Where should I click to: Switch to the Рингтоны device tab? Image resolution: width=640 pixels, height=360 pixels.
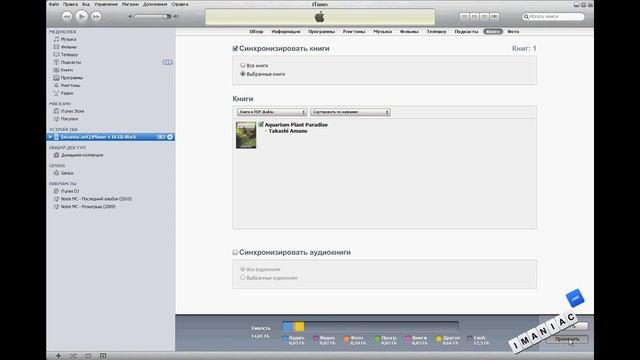point(354,31)
